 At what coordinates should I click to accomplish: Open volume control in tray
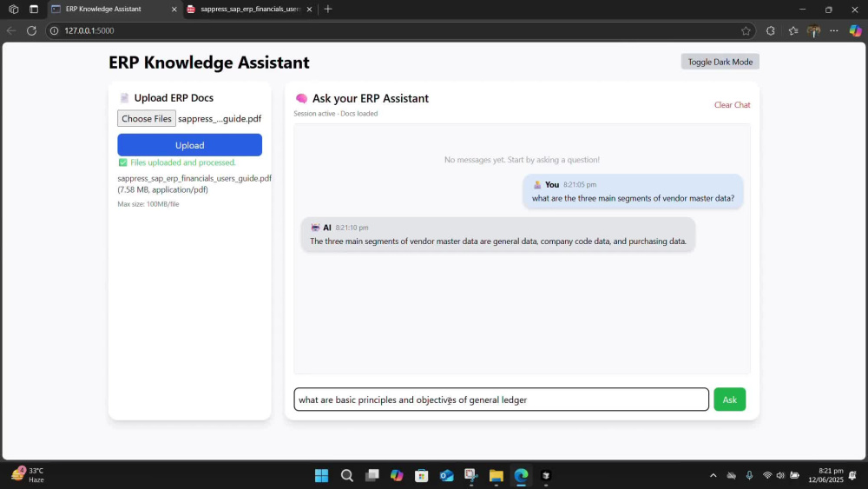(780, 475)
